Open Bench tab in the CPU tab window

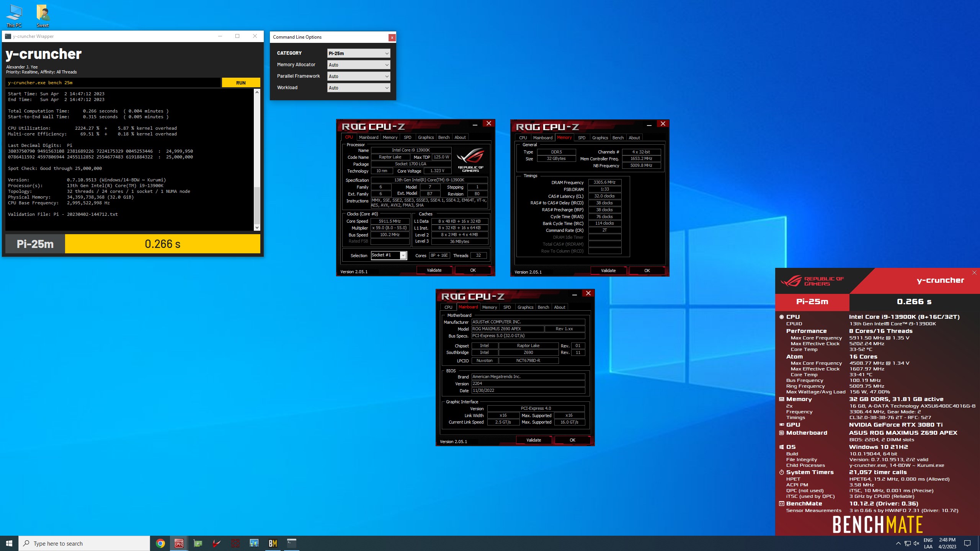444,137
